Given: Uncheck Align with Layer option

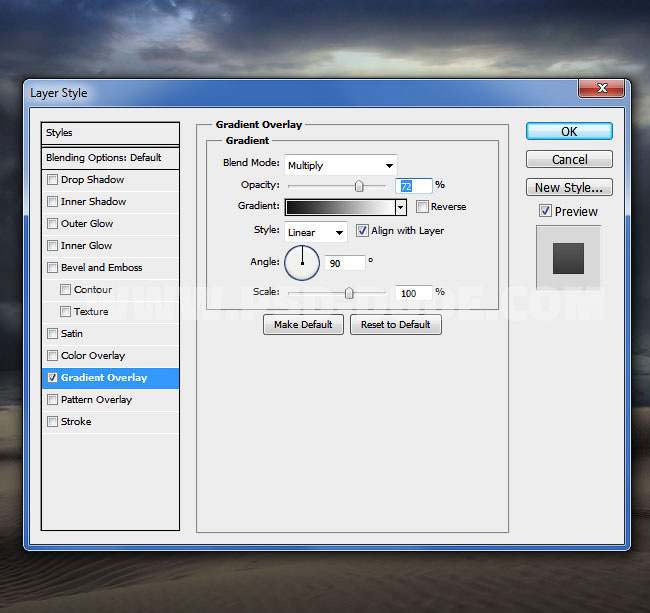Looking at the screenshot, I should click(363, 231).
